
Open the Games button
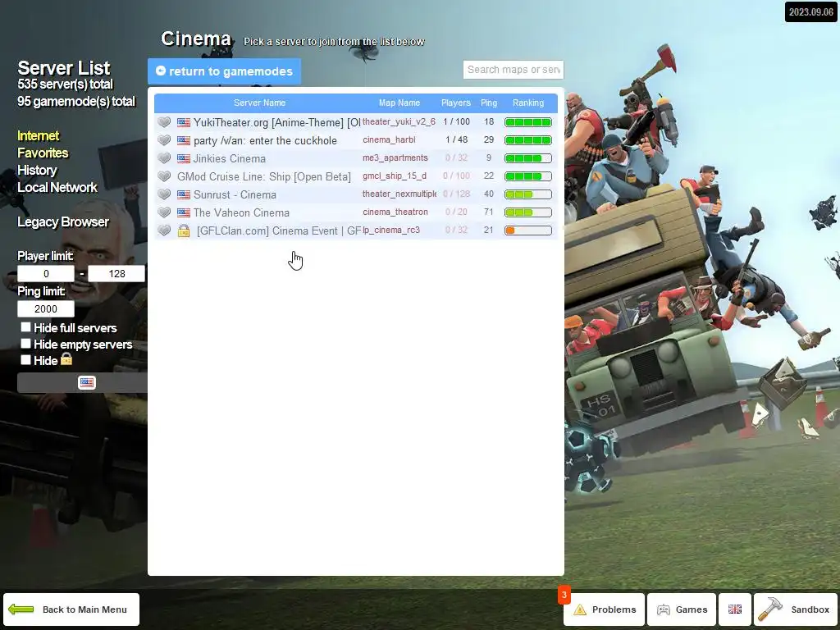[682, 609]
